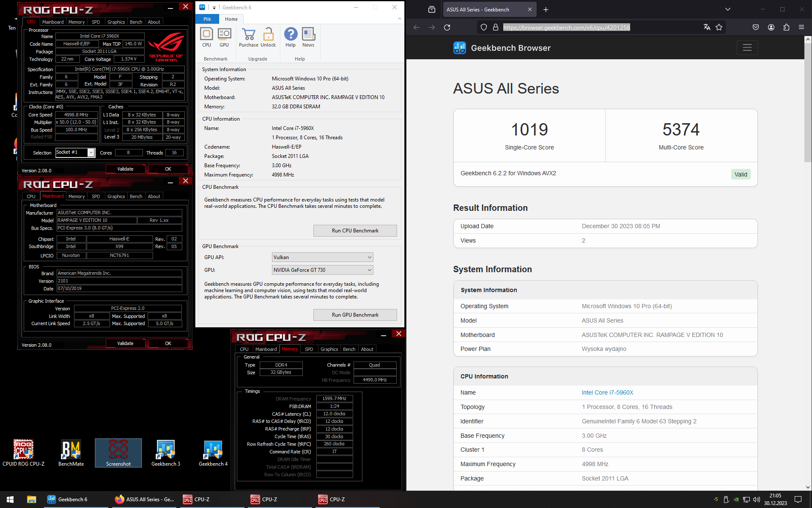Go back in the browser
The height and width of the screenshot is (508, 812).
(417, 28)
